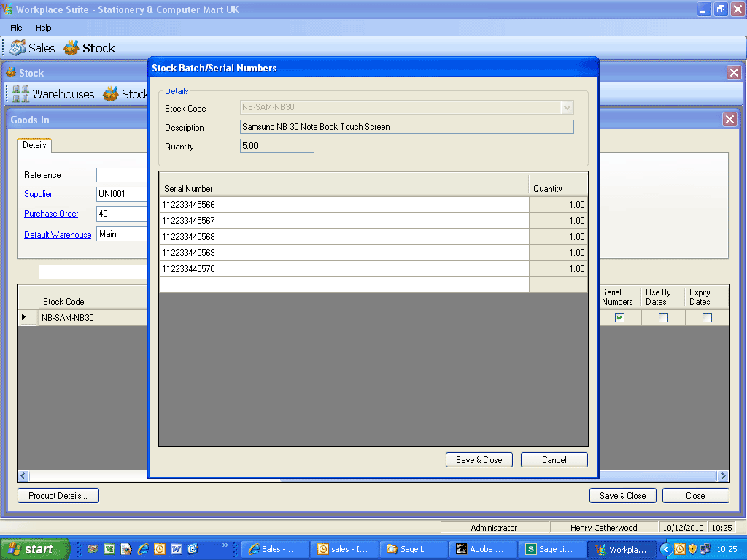This screenshot has width=747, height=560.
Task: Click the Quantity column header in serial grid
Action: [x=558, y=184]
